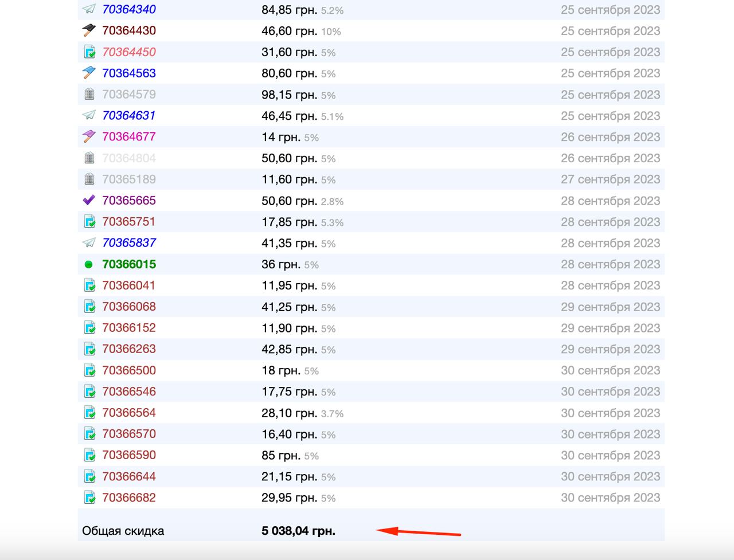This screenshot has height=560, width=734.
Task: Open greyed-out order 70364804
Action: (x=129, y=158)
